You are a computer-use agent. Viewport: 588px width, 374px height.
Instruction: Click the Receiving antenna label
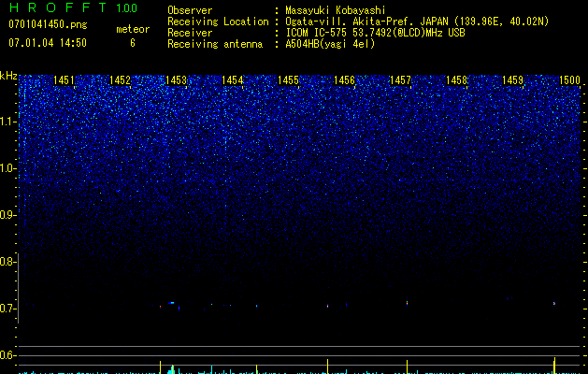pyautogui.click(x=215, y=44)
